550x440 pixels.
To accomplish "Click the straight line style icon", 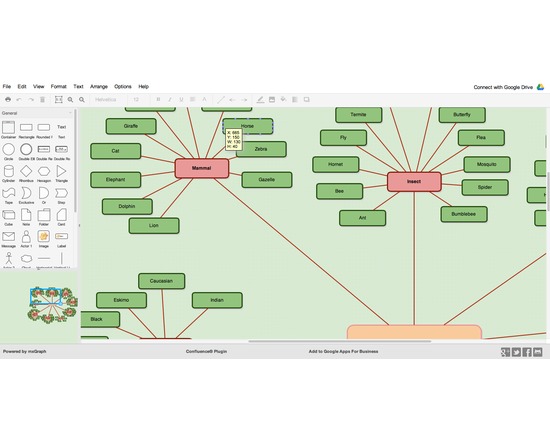I will pyautogui.click(x=221, y=100).
